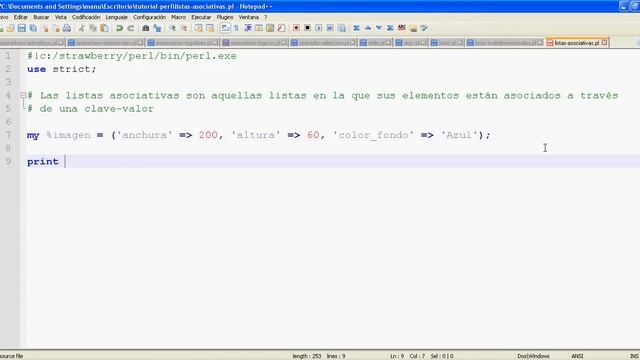Click the blue up-arrow plugin icon

[x=368, y=28]
